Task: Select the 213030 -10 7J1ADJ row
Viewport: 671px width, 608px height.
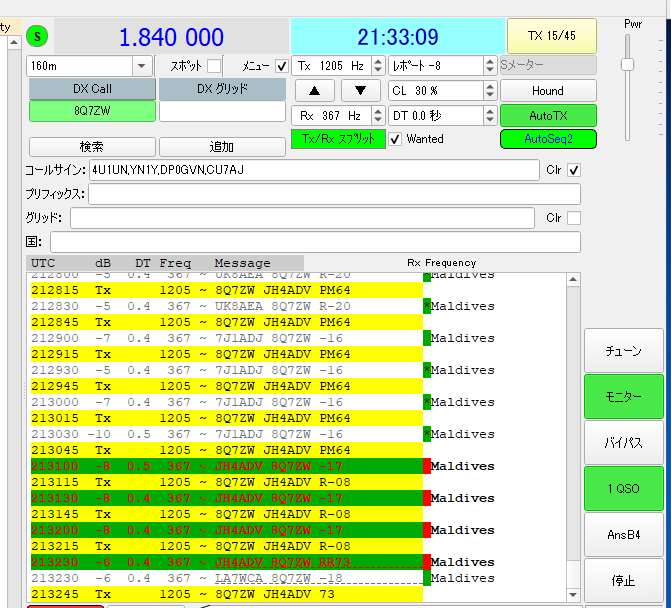Action: pyautogui.click(x=227, y=434)
